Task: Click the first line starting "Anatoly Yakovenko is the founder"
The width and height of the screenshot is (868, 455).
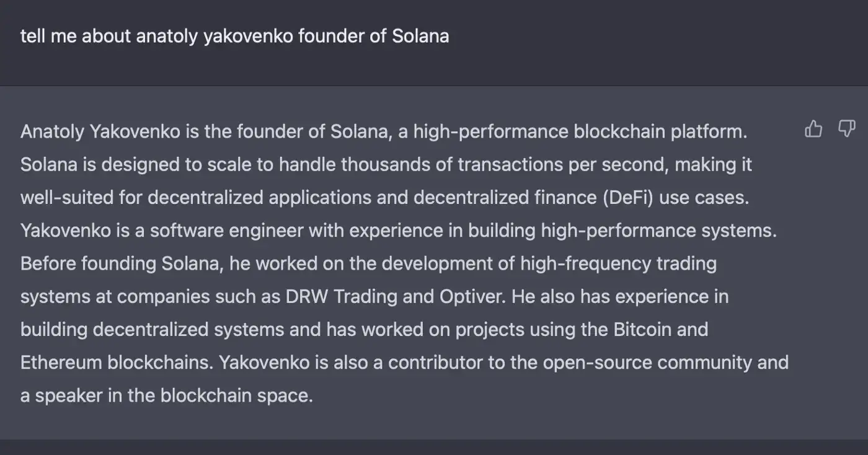Action: click(x=384, y=132)
